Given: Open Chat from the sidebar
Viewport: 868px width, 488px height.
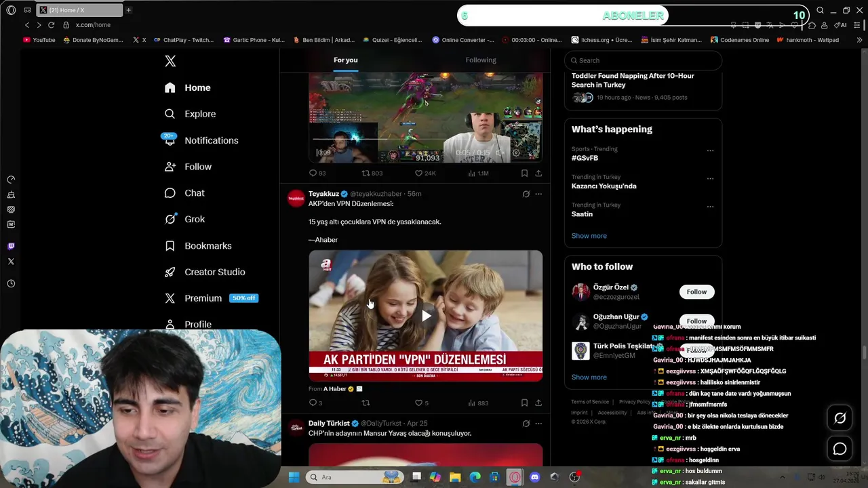Looking at the screenshot, I should (184, 193).
